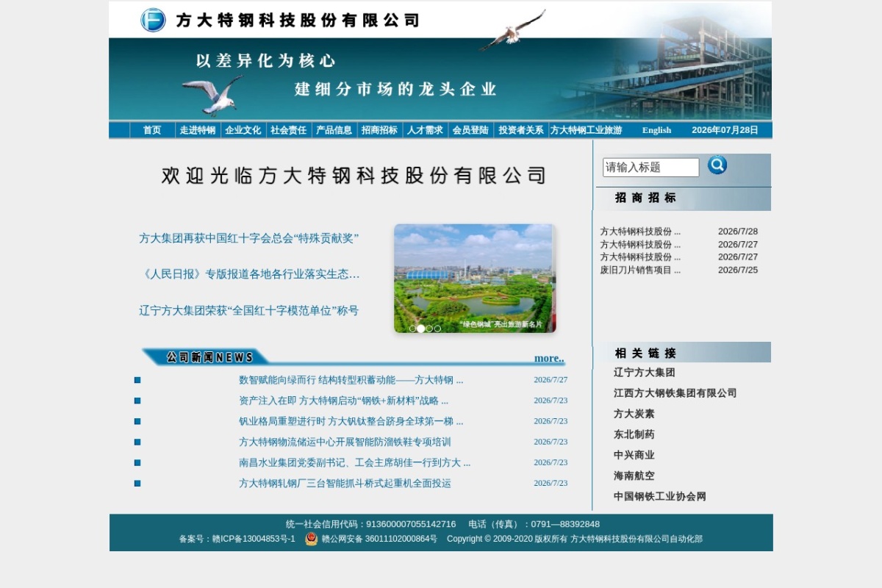The image size is (882, 588).
Task: Click the 统一社会信用代码 text in the footer
Action: coord(370,524)
